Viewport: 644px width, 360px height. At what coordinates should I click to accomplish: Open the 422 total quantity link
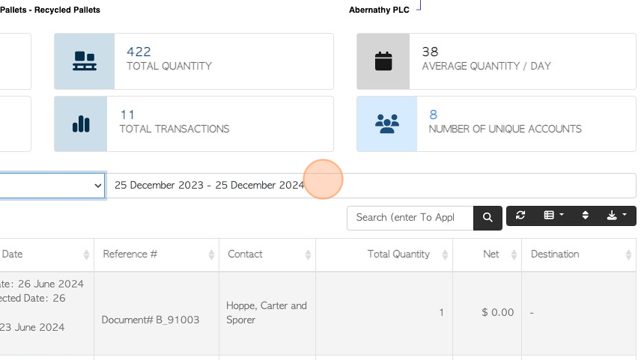pos(139,52)
